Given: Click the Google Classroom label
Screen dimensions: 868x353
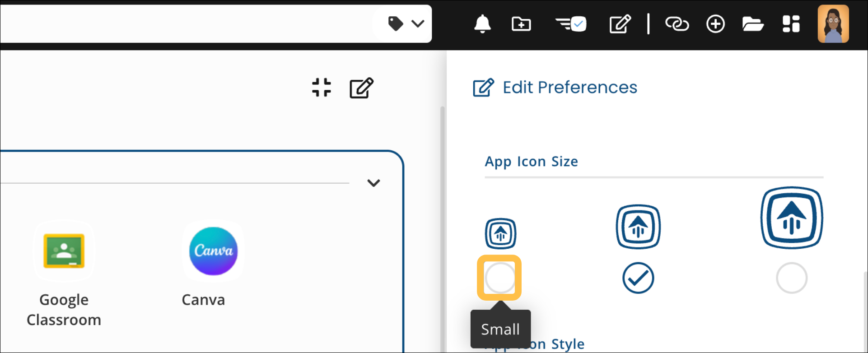Looking at the screenshot, I should tap(64, 310).
